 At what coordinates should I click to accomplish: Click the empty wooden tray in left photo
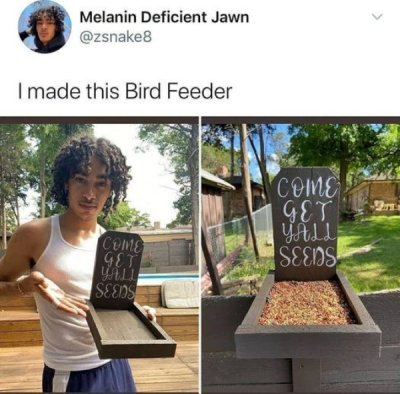[x=130, y=328]
